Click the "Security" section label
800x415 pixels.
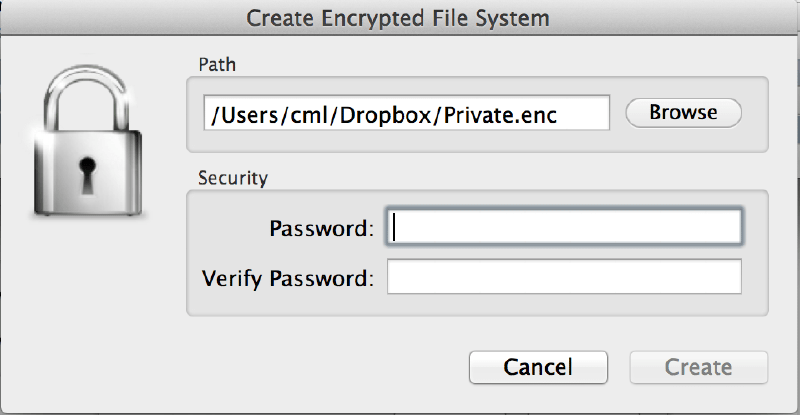[232, 179]
